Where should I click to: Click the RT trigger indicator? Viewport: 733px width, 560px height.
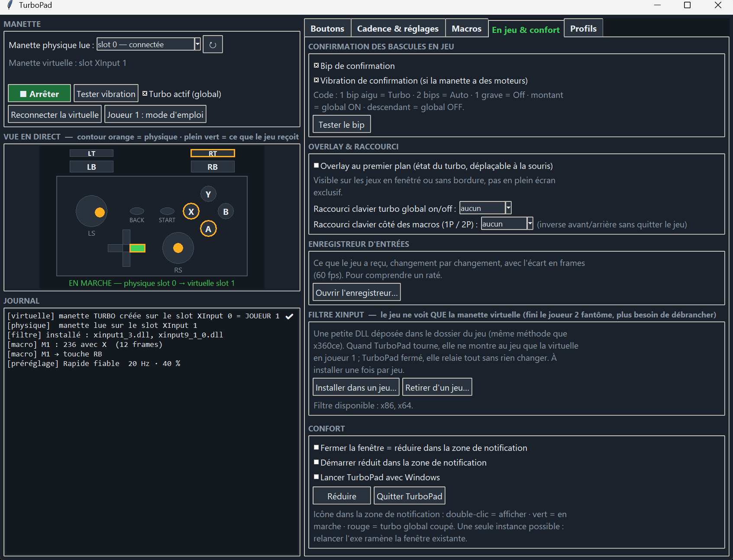(213, 153)
